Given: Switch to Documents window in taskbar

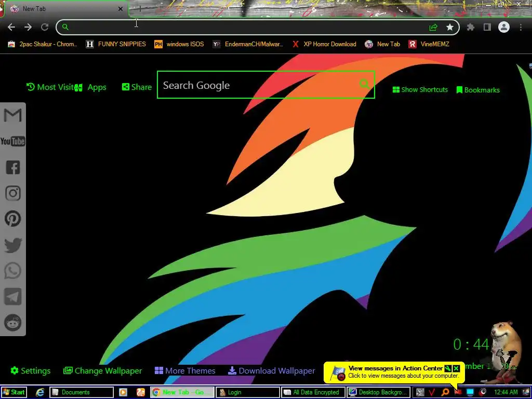Looking at the screenshot, I should pyautogui.click(x=82, y=392).
